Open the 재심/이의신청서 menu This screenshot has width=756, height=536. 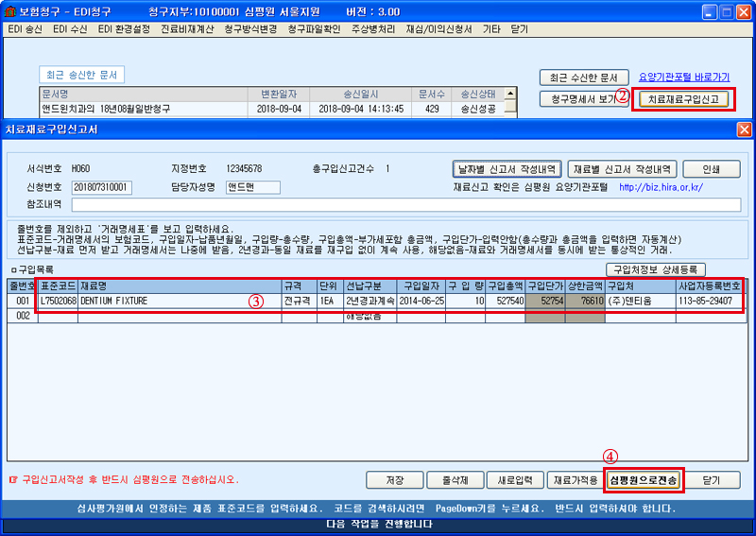coord(437,29)
